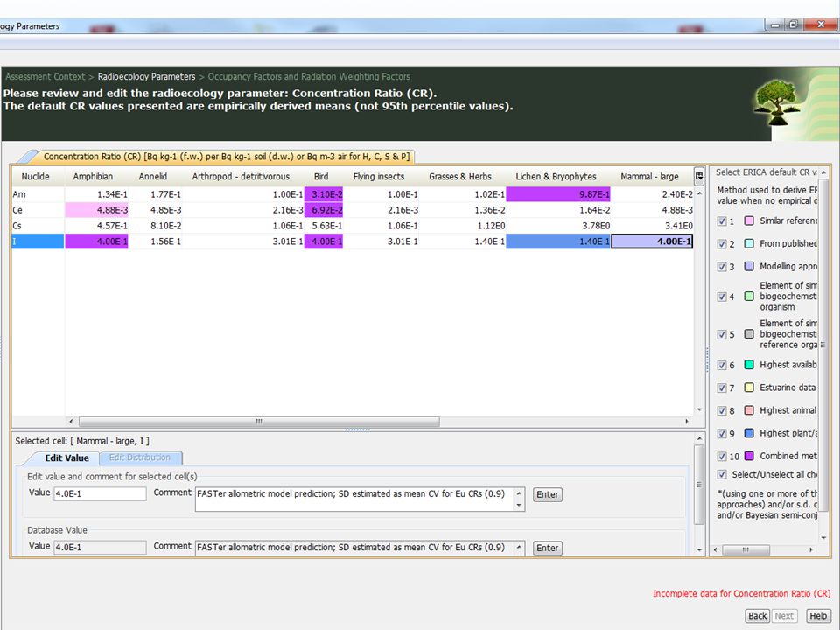
Task: Go to Assessment Context breadcrumb
Action: point(45,77)
